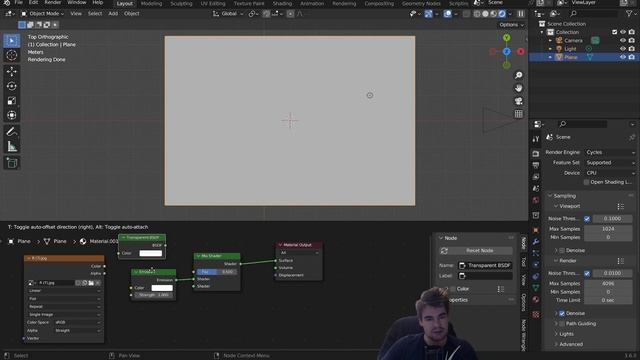Open the Material properties tab icon

click(x=536, y=300)
